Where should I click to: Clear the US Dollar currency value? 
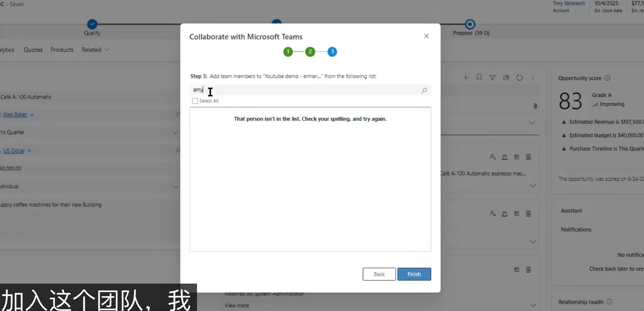click(29, 151)
